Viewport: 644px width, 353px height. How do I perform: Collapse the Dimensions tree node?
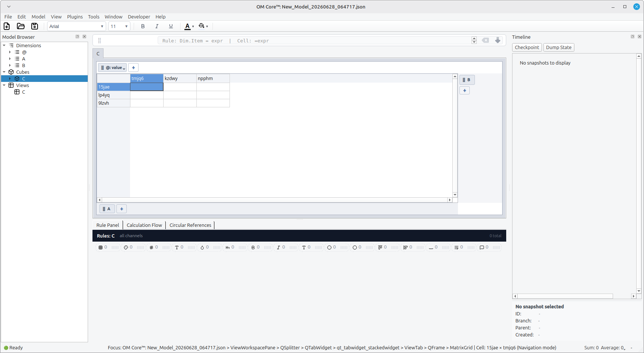click(x=4, y=45)
